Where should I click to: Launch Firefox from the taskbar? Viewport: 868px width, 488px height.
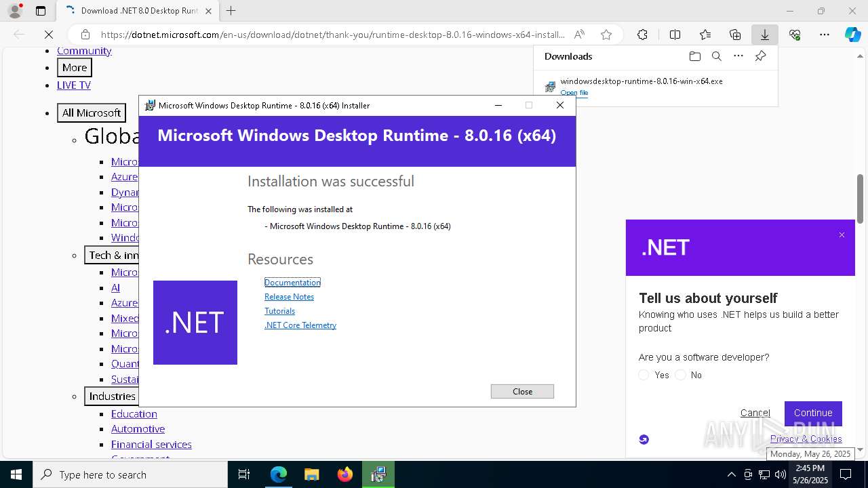coord(345,474)
